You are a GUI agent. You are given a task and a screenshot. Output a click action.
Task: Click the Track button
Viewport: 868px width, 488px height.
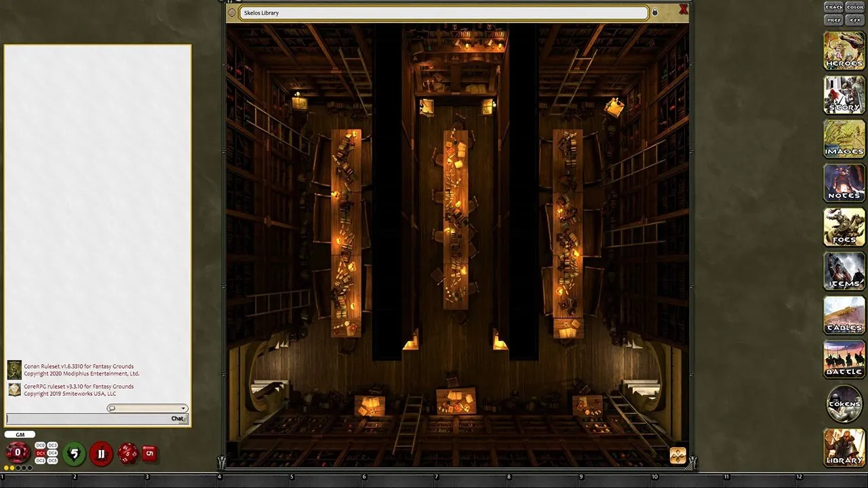point(834,7)
